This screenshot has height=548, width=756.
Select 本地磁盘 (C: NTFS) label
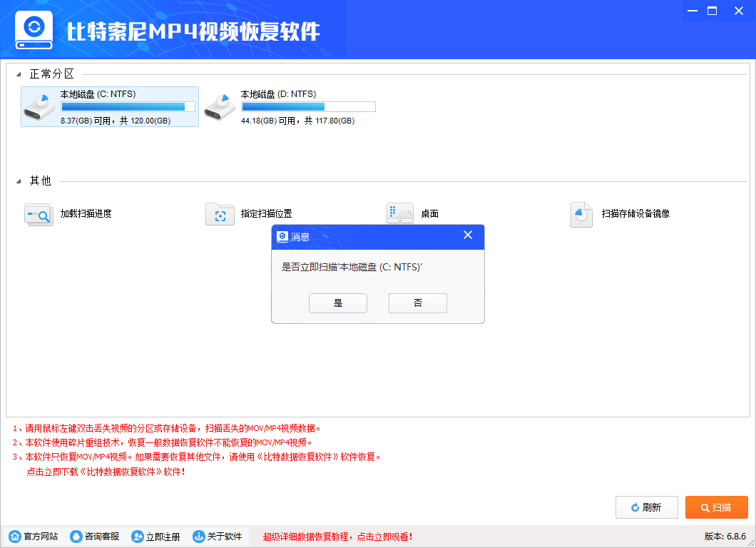tap(98, 94)
